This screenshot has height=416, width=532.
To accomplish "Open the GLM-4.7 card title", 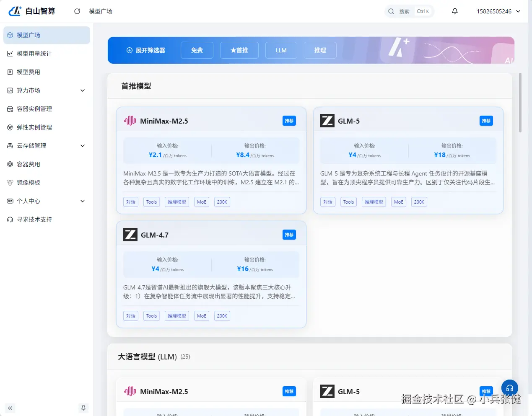I will (x=155, y=235).
